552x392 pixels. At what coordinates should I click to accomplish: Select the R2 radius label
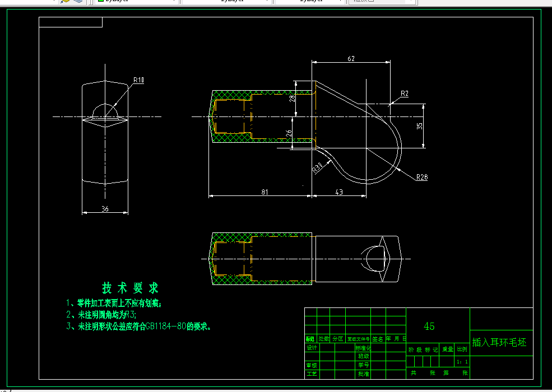coord(405,94)
